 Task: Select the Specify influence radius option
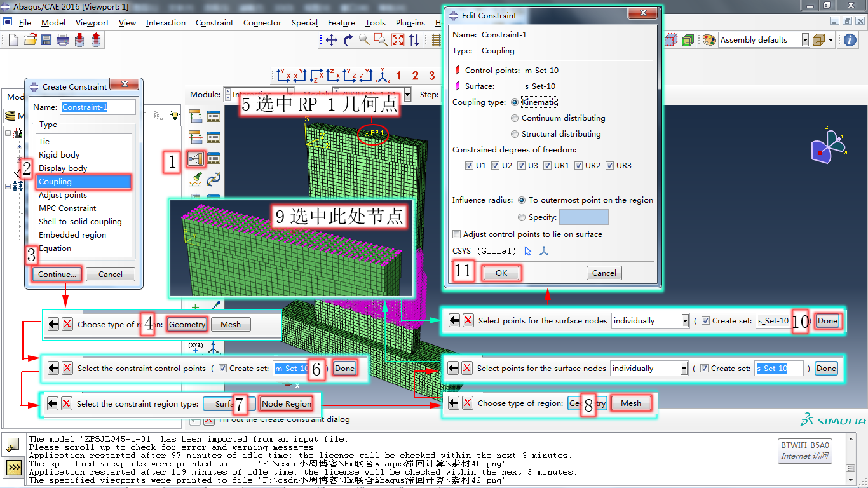(522, 217)
